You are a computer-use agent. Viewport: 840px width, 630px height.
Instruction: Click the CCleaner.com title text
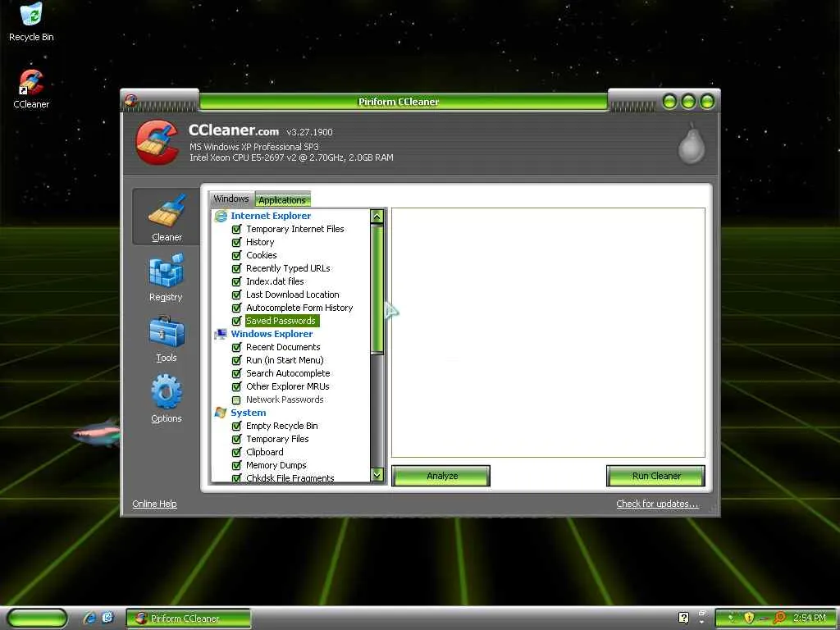(x=234, y=130)
